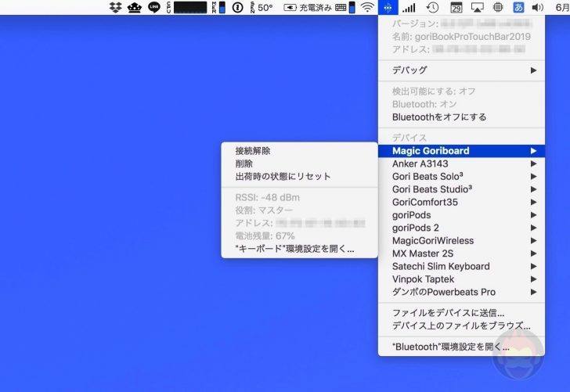Image resolution: width=570 pixels, height=392 pixels.
Task: Open the Time Machine menu bar icon
Action: [432, 7]
